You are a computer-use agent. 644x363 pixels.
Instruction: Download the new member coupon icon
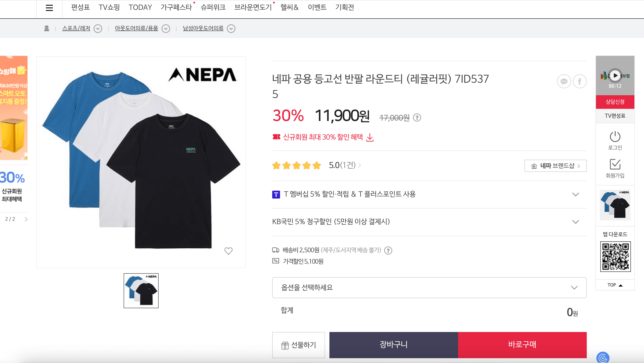pos(370,137)
